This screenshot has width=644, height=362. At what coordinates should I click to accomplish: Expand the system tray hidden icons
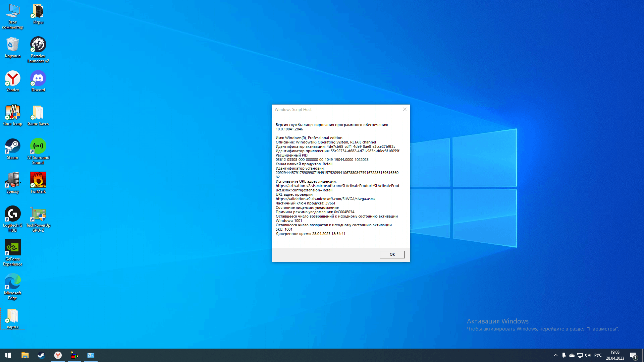click(x=555, y=355)
